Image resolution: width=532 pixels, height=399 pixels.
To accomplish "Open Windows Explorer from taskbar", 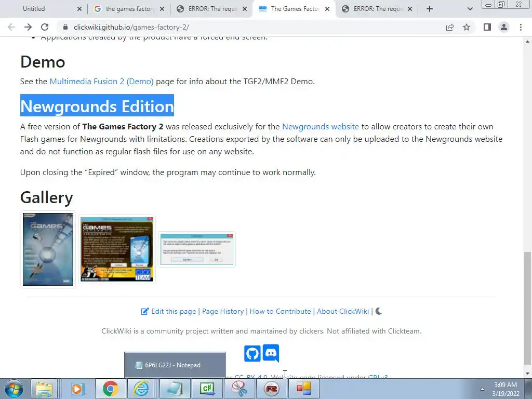I will click(45, 389).
